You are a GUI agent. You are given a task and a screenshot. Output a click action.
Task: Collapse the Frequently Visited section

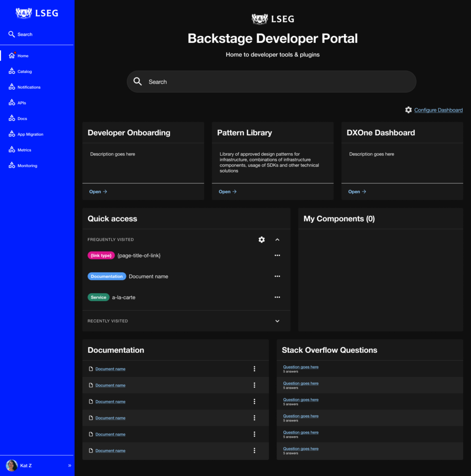pyautogui.click(x=278, y=239)
